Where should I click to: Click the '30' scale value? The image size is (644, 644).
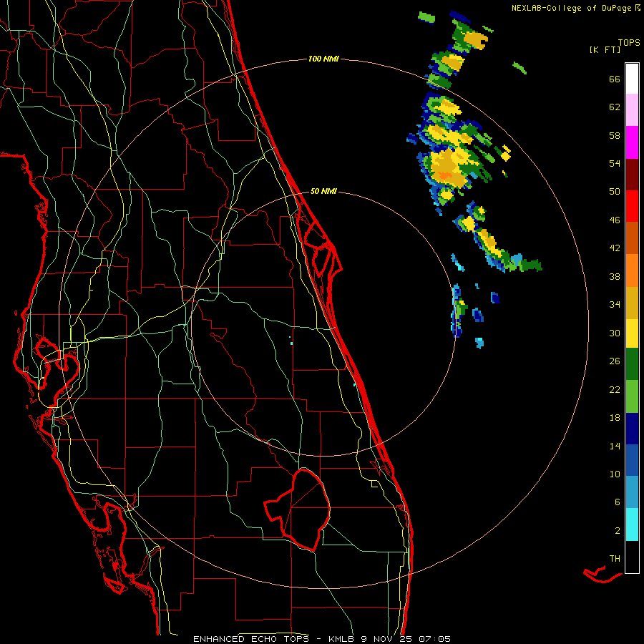click(615, 333)
